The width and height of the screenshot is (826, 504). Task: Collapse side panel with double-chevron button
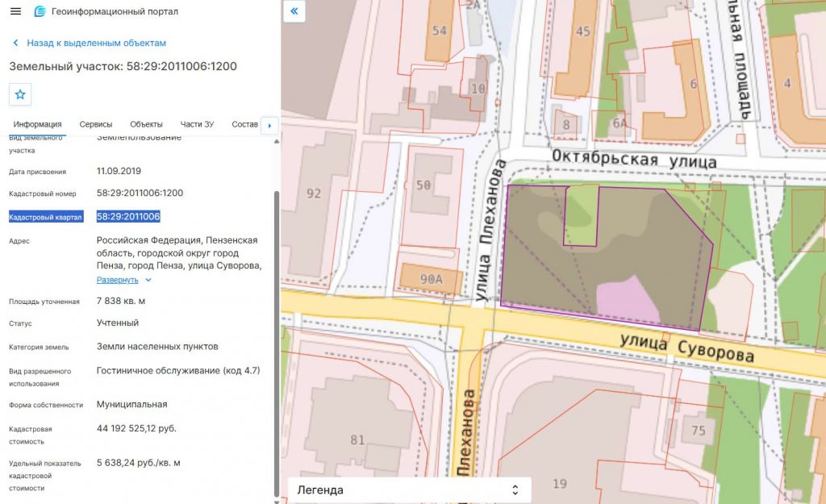click(294, 11)
